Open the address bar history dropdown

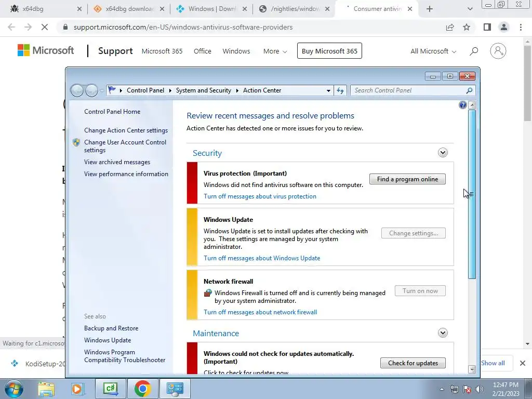point(328,90)
